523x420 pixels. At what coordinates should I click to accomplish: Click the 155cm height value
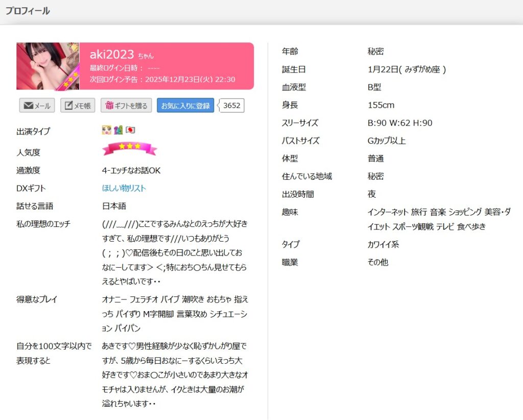[381, 105]
